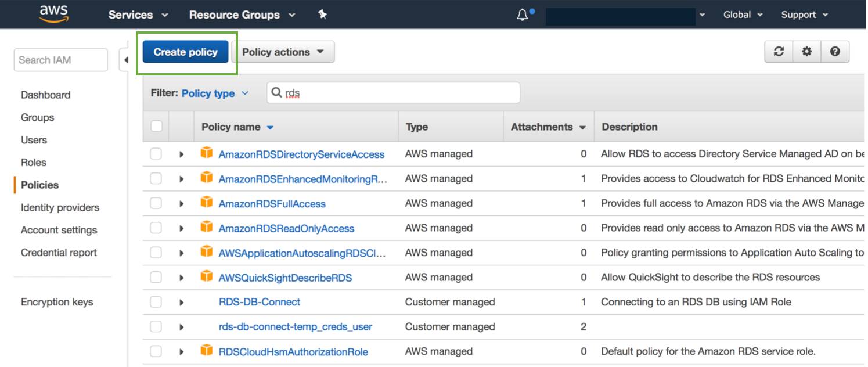Check the RDS-DB-Connect row checkbox

pos(156,302)
